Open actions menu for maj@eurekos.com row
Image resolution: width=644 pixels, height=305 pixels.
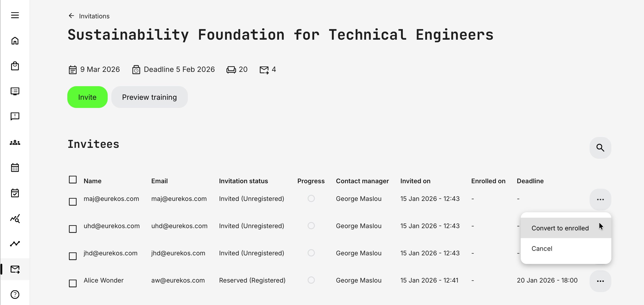(600, 200)
